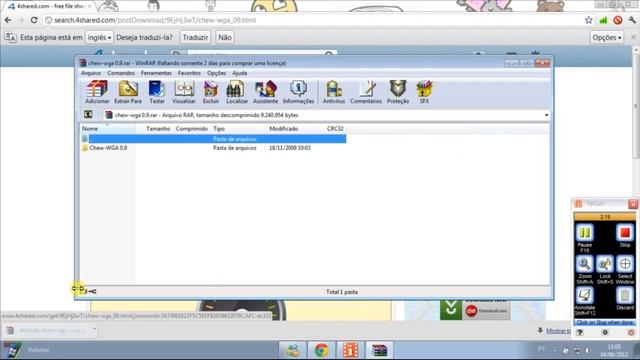Click the Testar archive icon

click(157, 92)
